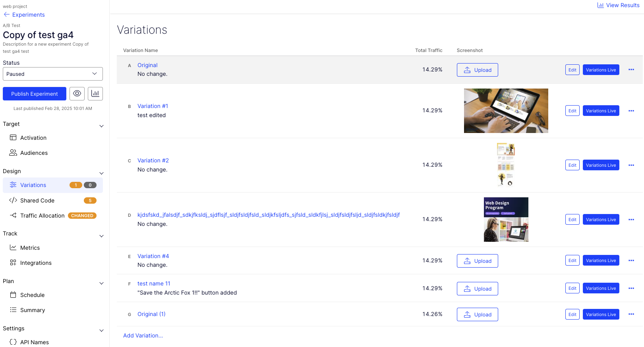Collapse the Design section chevron
Image resolution: width=644 pixels, height=347 pixels.
(101, 173)
